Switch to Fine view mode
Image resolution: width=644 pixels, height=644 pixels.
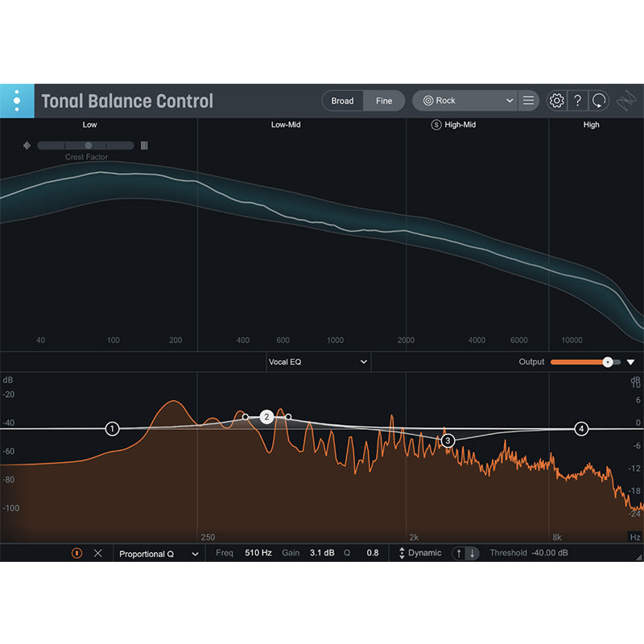(x=385, y=101)
